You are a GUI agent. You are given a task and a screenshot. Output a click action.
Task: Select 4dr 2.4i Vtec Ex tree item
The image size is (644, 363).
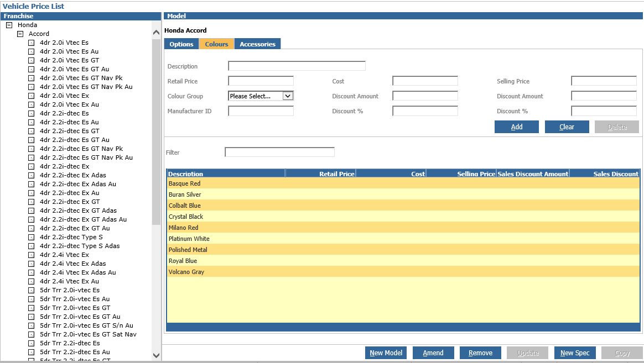point(65,255)
